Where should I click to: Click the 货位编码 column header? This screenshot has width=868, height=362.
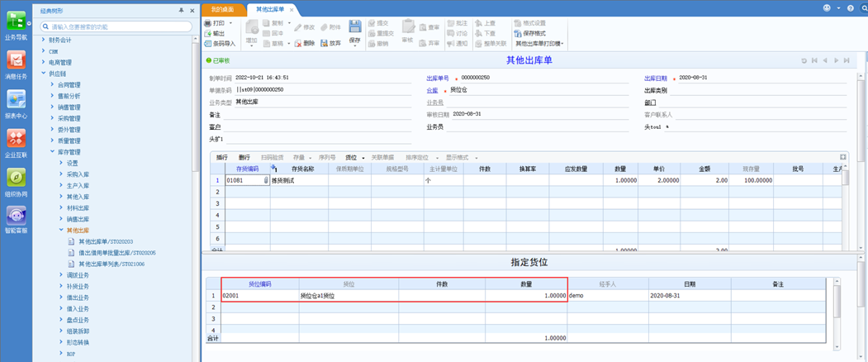pos(260,283)
